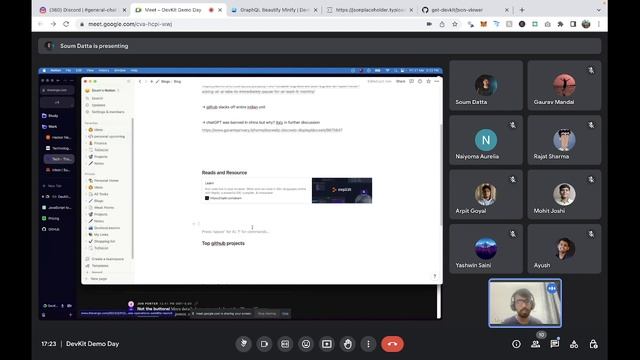This screenshot has height=360, width=640.
Task: Click the Learn bookmark card in shared Notion page
Action: click(287, 191)
